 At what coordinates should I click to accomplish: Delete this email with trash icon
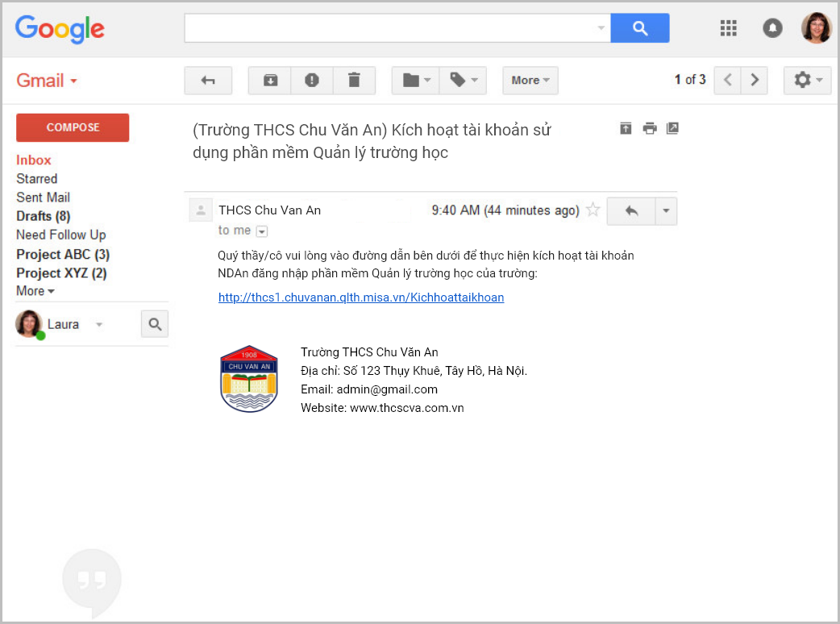(354, 81)
